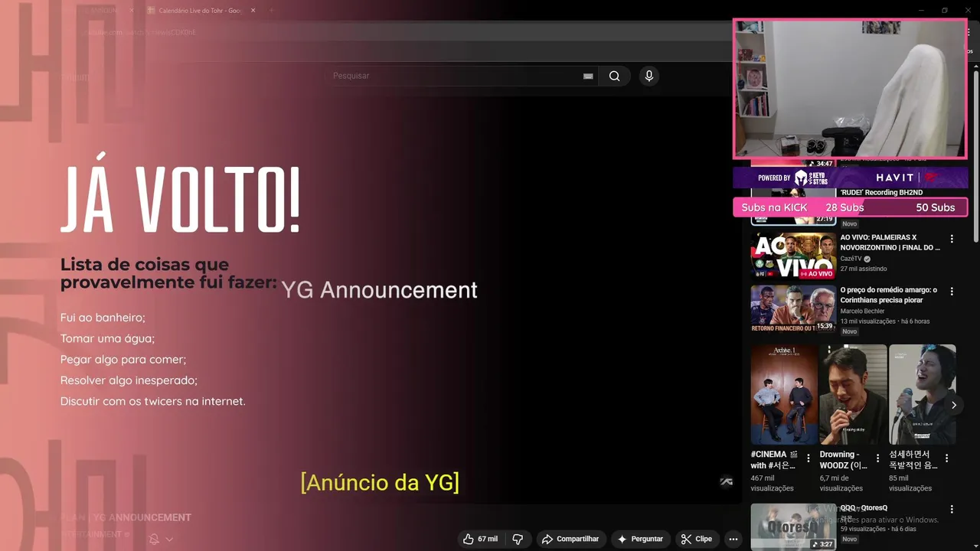Restore the browser window size
Image resolution: width=980 pixels, height=551 pixels.
pyautogui.click(x=945, y=11)
